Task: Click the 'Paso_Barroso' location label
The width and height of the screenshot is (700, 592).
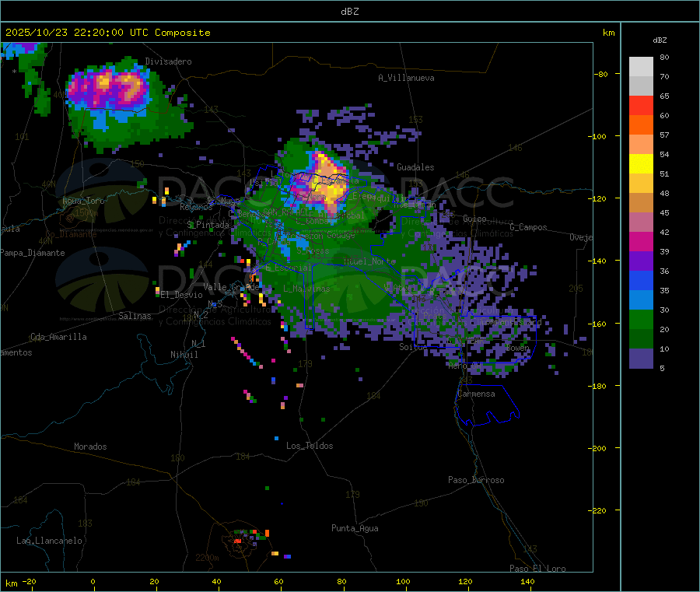Action: (476, 480)
